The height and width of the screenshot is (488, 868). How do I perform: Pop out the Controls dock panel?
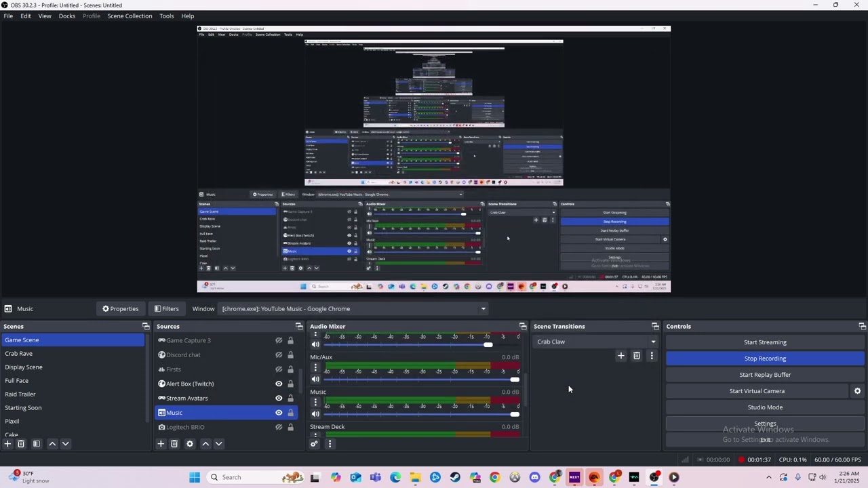click(862, 327)
